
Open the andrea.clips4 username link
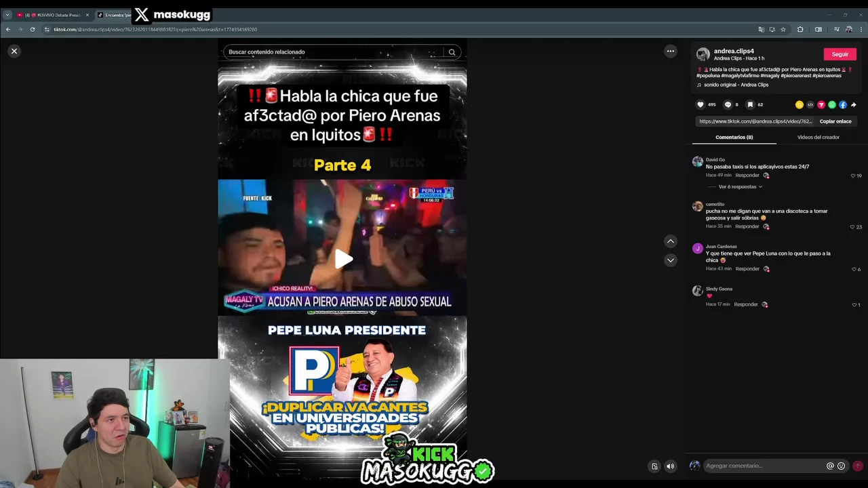coord(734,51)
